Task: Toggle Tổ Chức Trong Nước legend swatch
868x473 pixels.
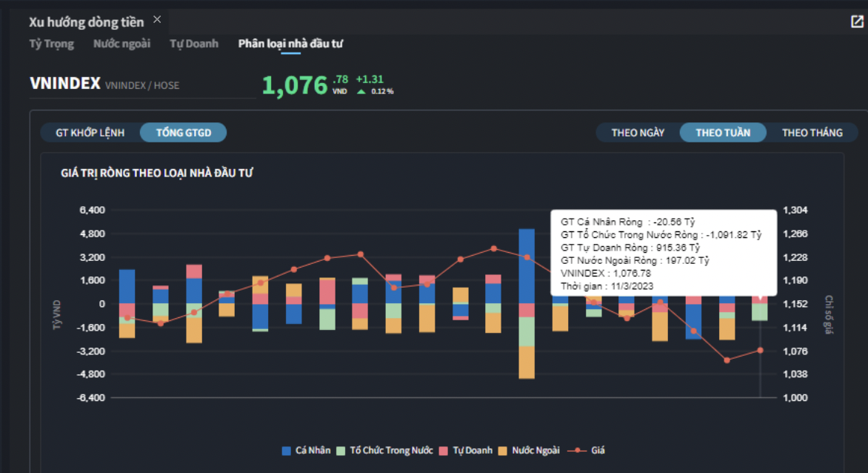Action: point(341,451)
